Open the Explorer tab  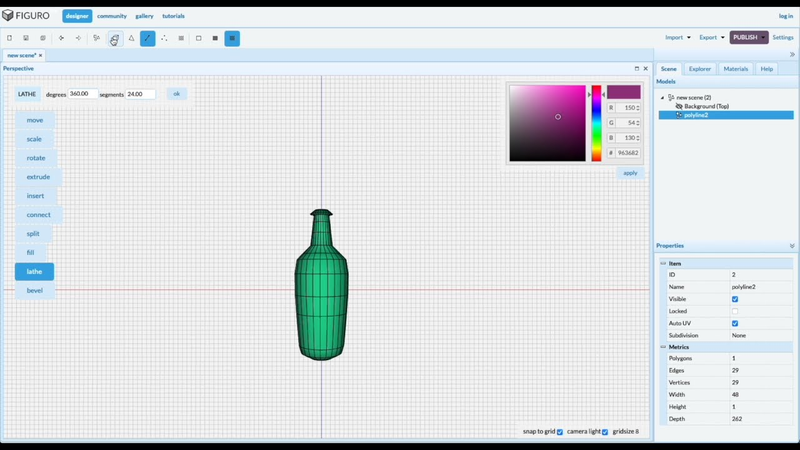click(699, 69)
